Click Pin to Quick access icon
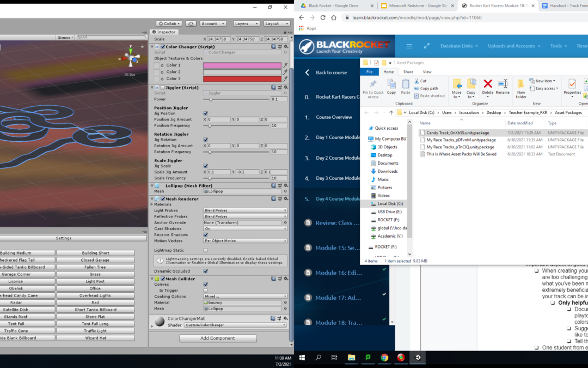The height and width of the screenshot is (368, 588). click(373, 89)
